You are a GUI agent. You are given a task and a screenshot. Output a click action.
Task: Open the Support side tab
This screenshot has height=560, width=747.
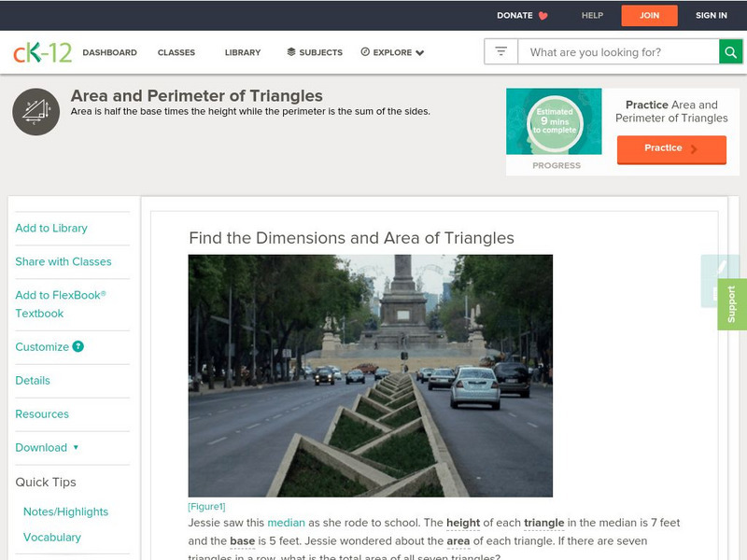click(732, 304)
